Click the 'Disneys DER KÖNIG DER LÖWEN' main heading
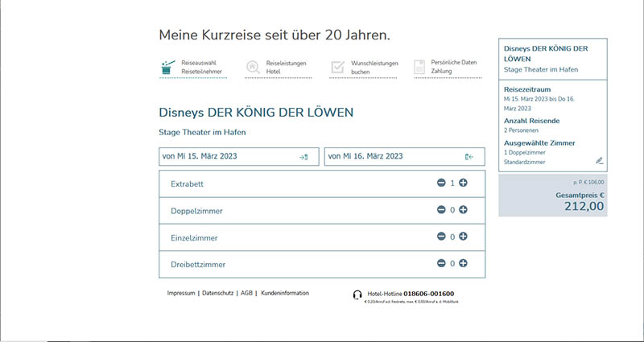 (x=256, y=113)
